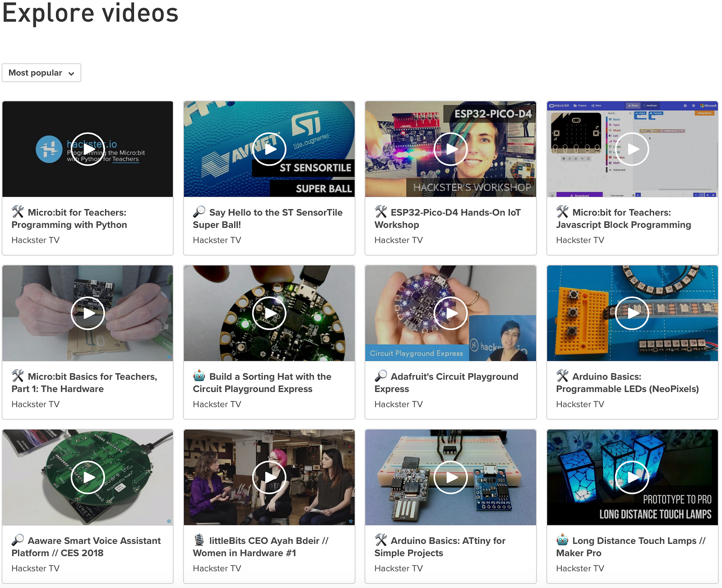Click Hackster TV under SensorTile Super Ball video

217,240
